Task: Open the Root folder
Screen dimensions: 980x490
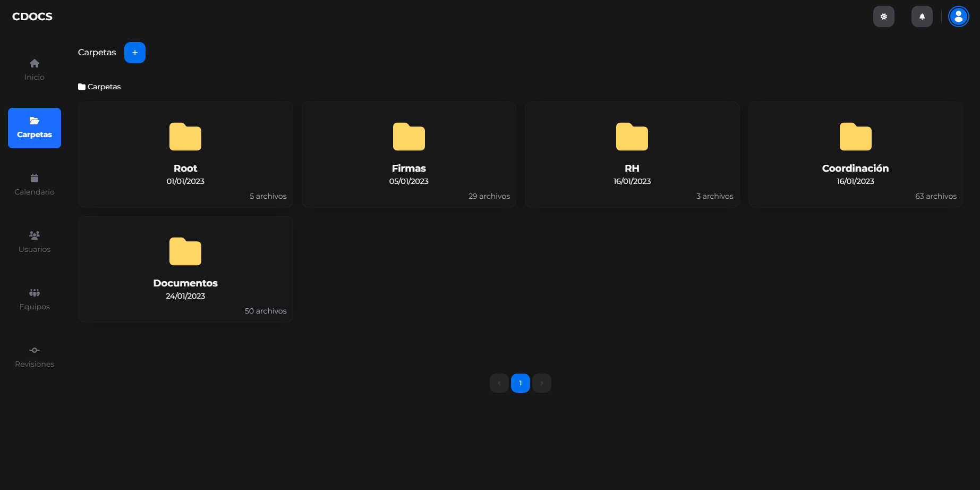Action: tap(185, 154)
